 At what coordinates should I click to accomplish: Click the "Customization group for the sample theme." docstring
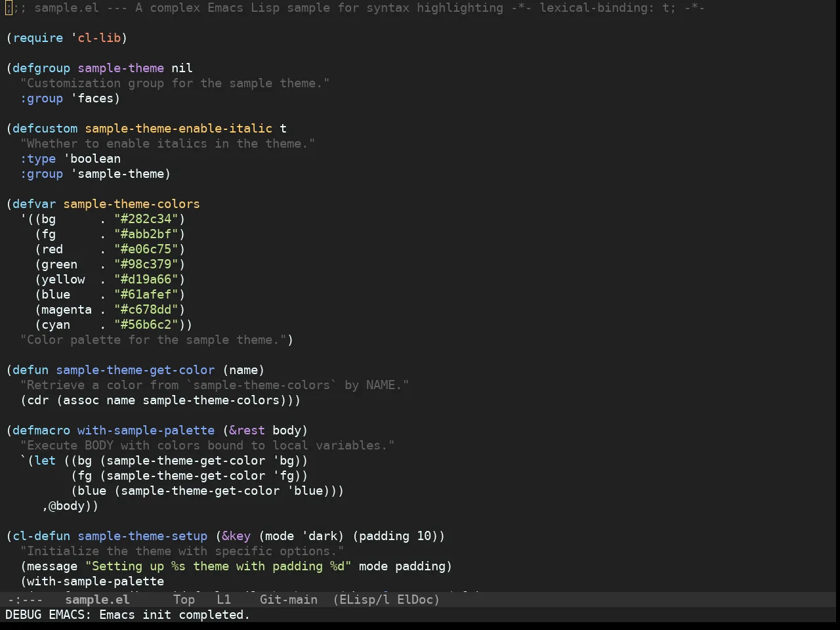click(x=175, y=83)
